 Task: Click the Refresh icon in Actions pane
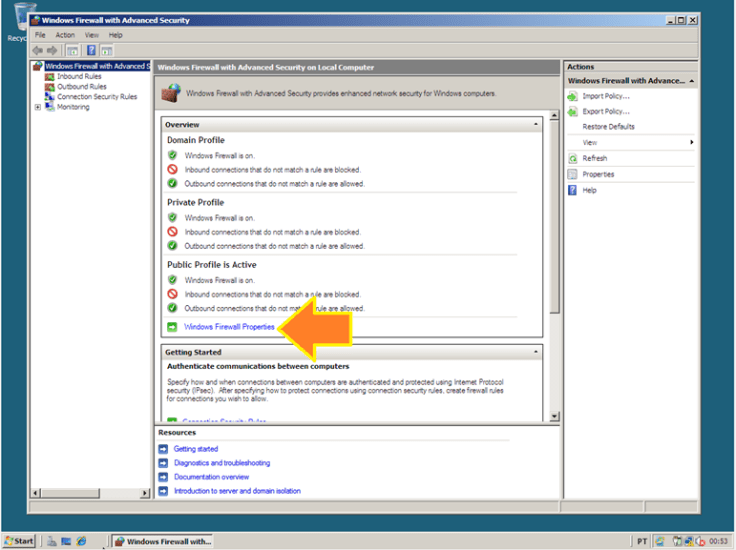coord(573,158)
